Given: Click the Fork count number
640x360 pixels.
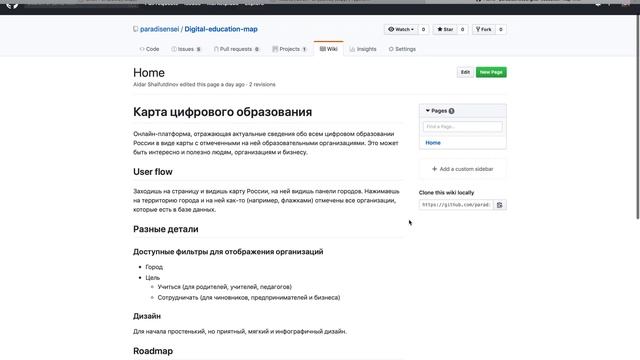Looking at the screenshot, I should (501, 29).
